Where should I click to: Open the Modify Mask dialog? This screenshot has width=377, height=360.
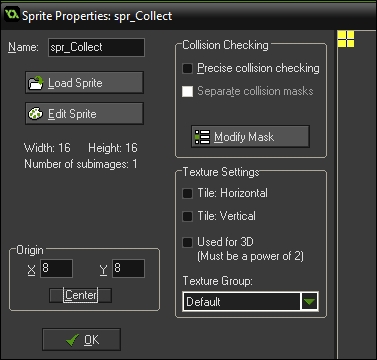(250, 137)
